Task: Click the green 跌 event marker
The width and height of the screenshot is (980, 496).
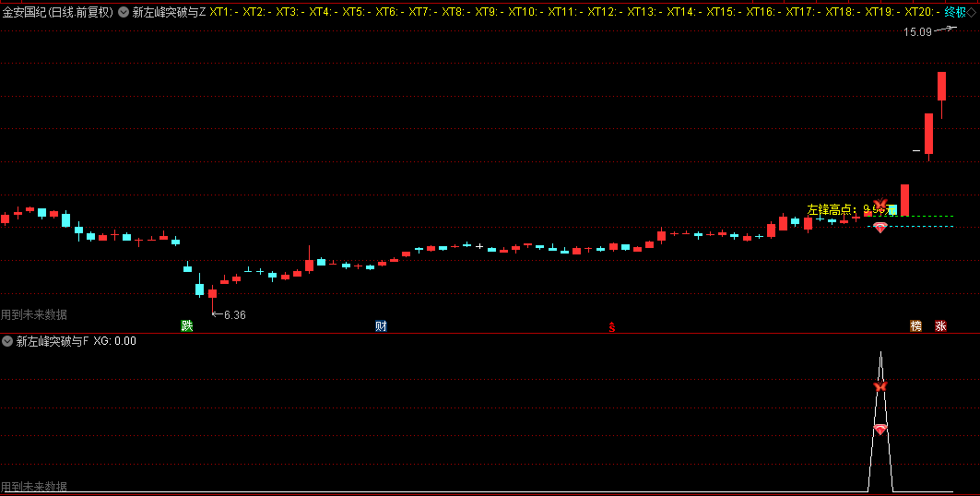Action: point(186,325)
